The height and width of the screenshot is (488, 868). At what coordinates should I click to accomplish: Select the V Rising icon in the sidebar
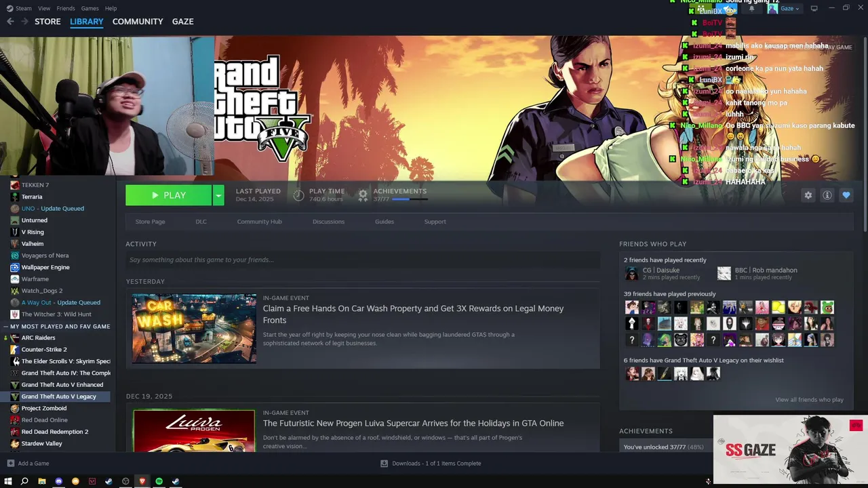tap(15, 232)
